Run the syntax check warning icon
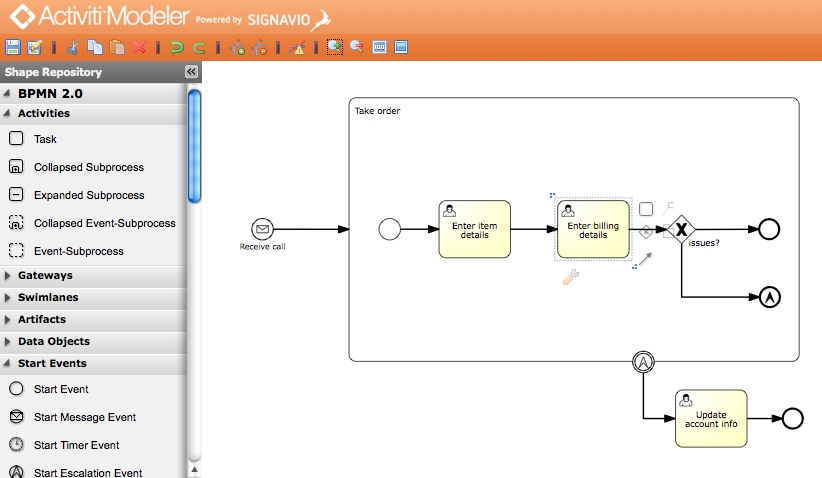The image size is (822, 478). click(297, 47)
